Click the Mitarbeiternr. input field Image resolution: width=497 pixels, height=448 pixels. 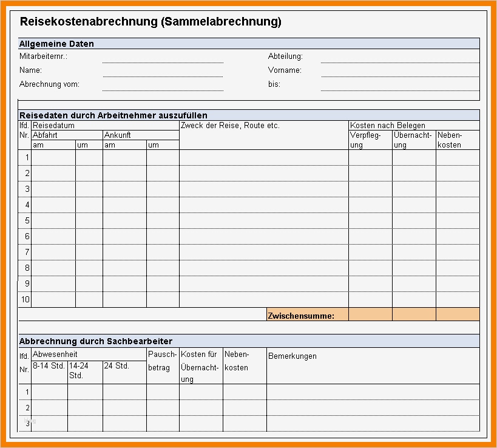pyautogui.click(x=163, y=59)
